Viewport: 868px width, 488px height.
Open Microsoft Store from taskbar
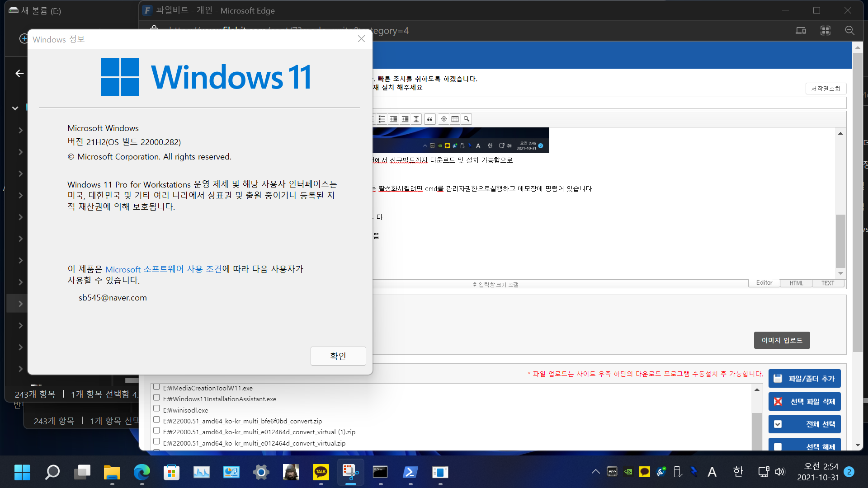tap(171, 472)
